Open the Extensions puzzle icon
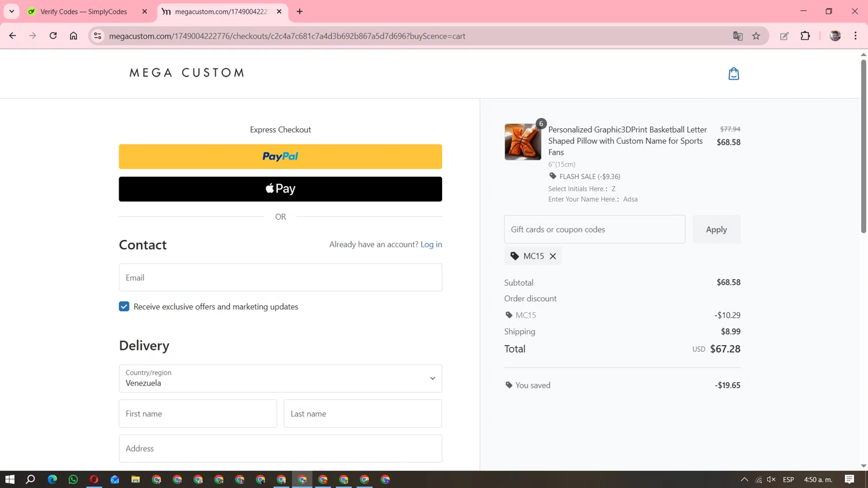This screenshot has width=868, height=488. pos(806,36)
